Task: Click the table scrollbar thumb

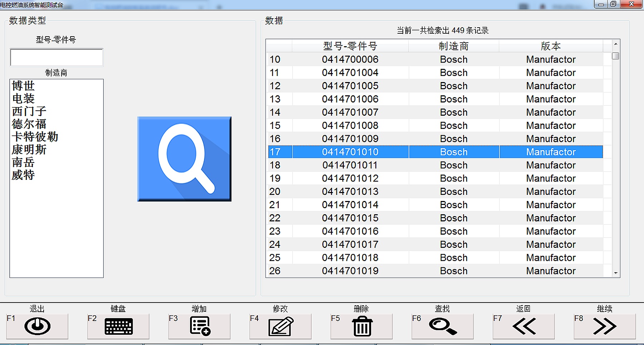Action: click(x=616, y=56)
